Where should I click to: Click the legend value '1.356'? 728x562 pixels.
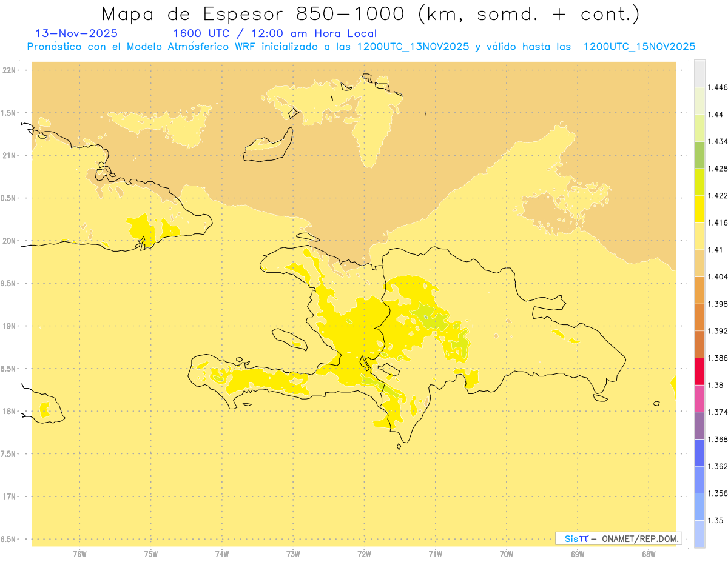(x=718, y=493)
